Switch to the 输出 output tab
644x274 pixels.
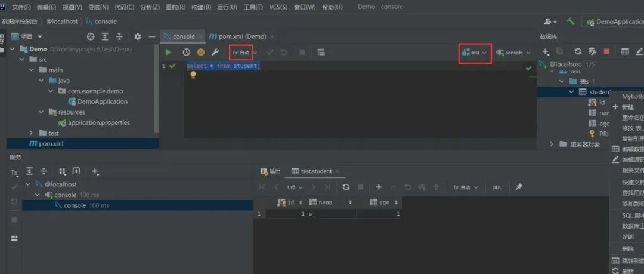coord(271,171)
